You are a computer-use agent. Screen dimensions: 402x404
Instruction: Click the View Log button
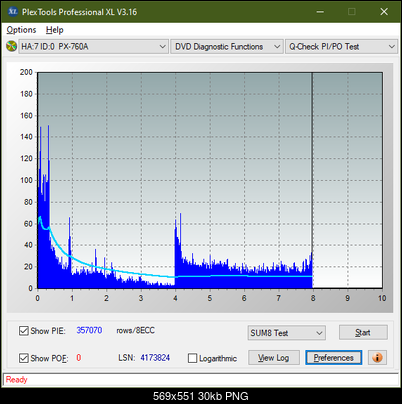(x=274, y=358)
